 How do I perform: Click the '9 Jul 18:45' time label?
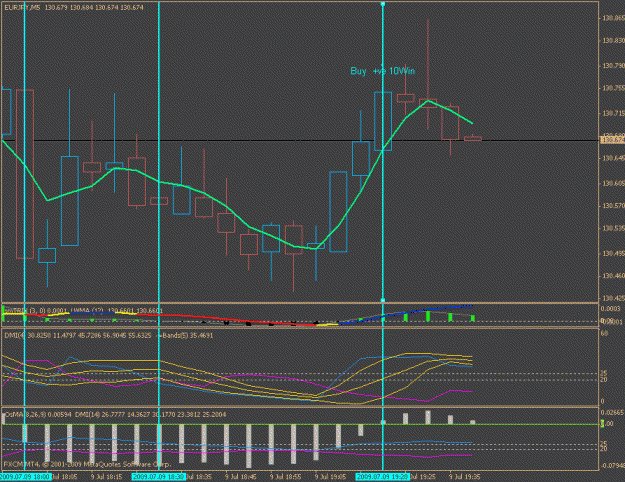(240, 477)
